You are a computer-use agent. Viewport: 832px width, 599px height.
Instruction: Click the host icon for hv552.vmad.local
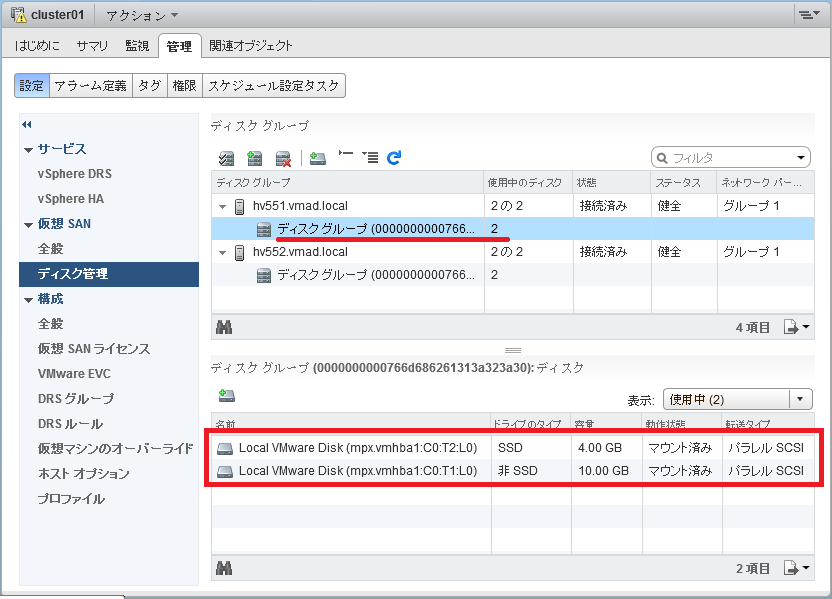tap(240, 253)
